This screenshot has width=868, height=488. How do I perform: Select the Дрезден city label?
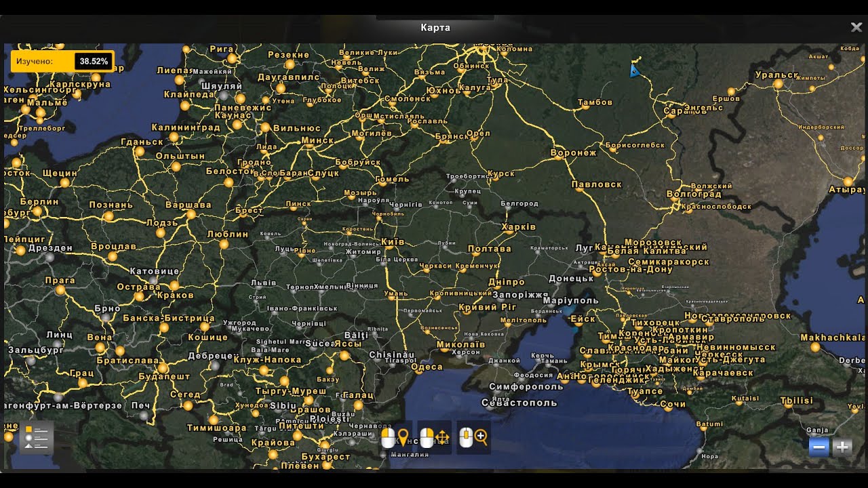pos(50,248)
